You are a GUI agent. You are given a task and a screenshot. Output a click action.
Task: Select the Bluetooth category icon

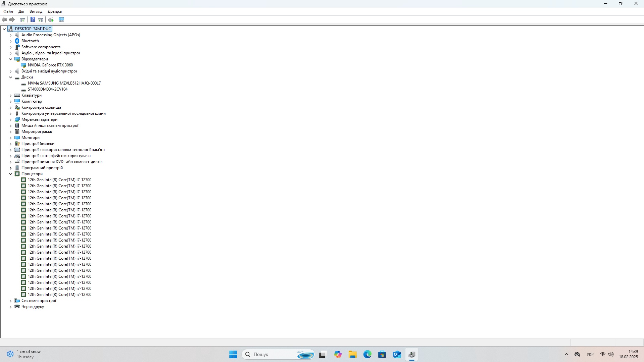click(x=17, y=41)
